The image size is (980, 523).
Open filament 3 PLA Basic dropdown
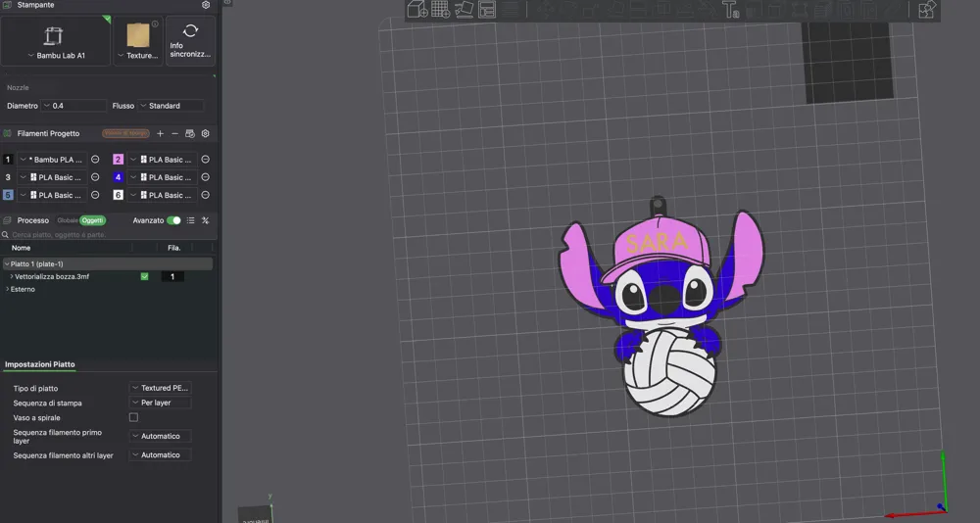pyautogui.click(x=51, y=177)
